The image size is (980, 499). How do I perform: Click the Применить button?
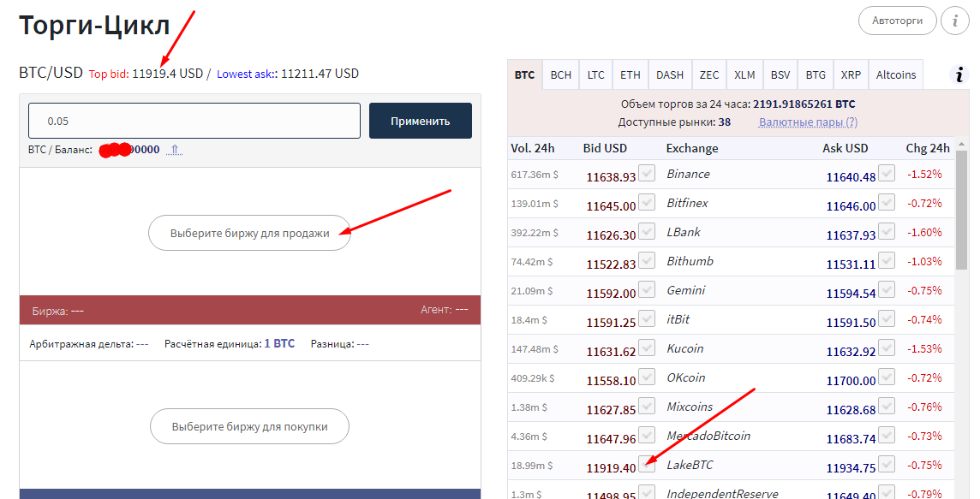[420, 121]
